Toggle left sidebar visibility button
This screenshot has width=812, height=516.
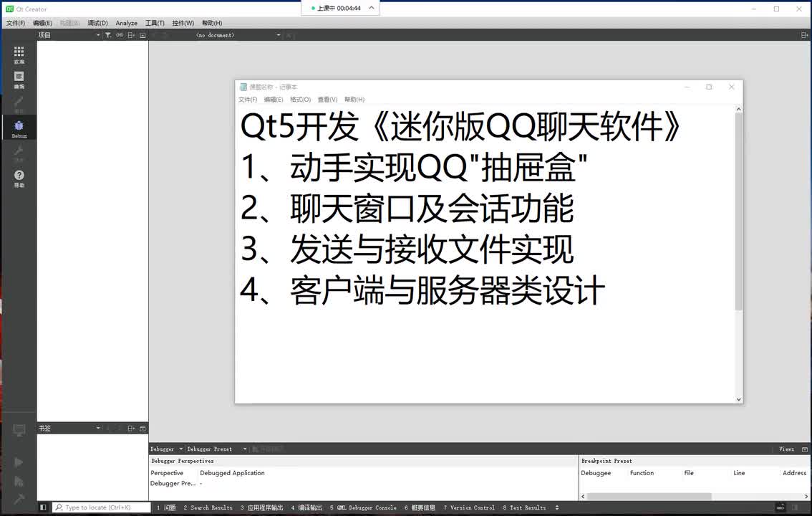click(x=44, y=507)
